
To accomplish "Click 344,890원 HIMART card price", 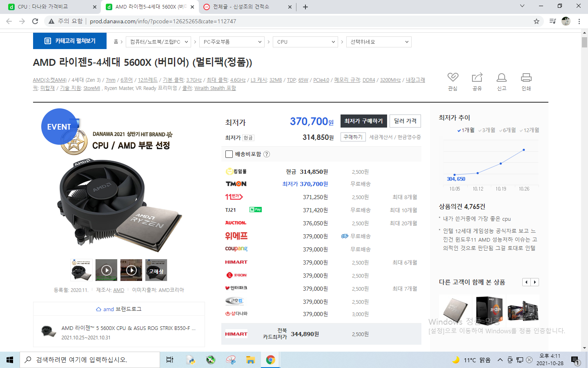I will [x=305, y=334].
